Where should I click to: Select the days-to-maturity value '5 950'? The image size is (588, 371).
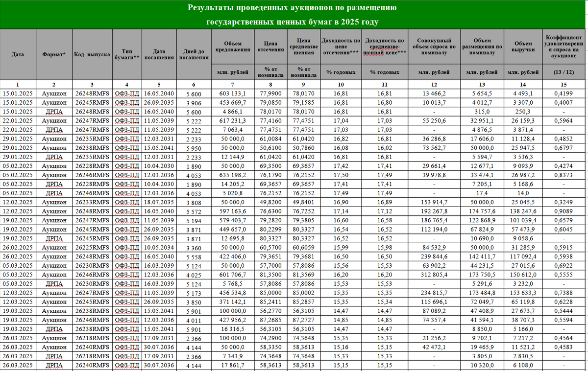coord(194,148)
